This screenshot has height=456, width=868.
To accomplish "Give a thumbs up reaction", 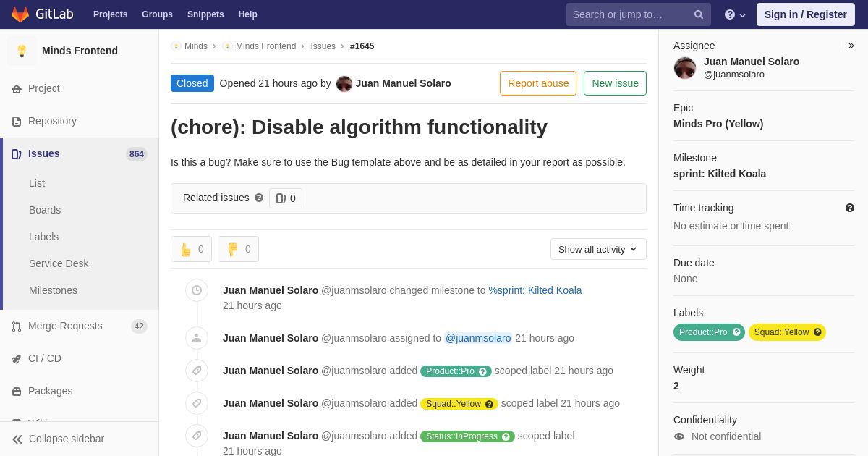I will (x=191, y=249).
